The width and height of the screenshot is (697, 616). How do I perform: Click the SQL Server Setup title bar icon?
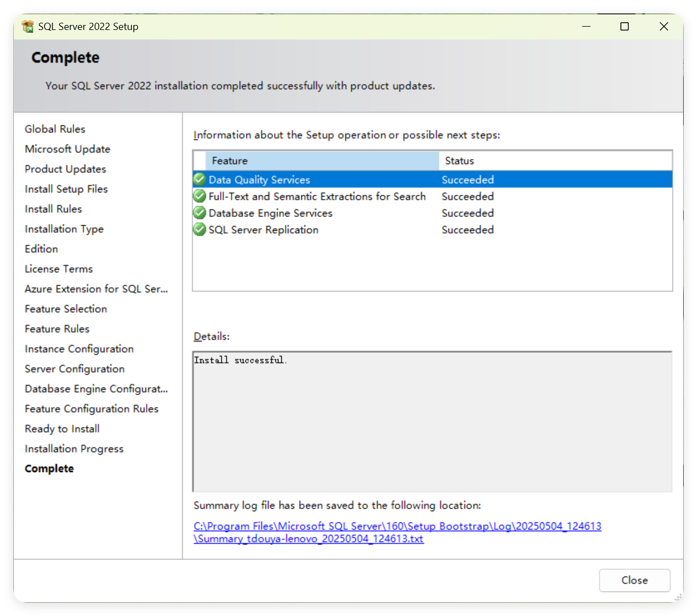(x=28, y=27)
